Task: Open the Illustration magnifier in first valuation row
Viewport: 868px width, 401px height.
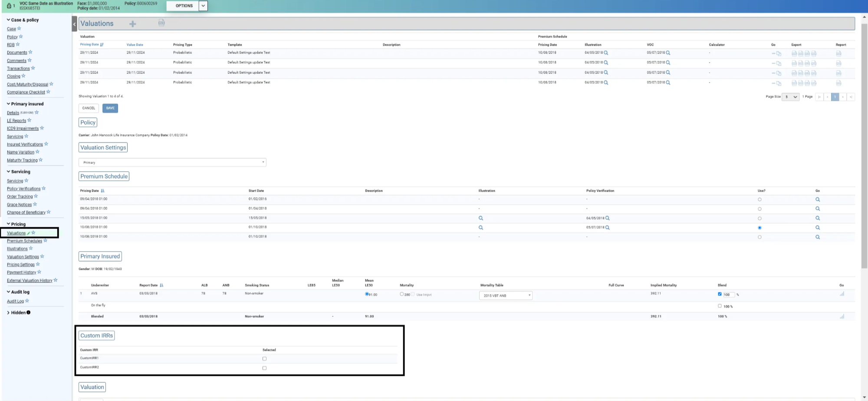Action: pyautogui.click(x=606, y=53)
